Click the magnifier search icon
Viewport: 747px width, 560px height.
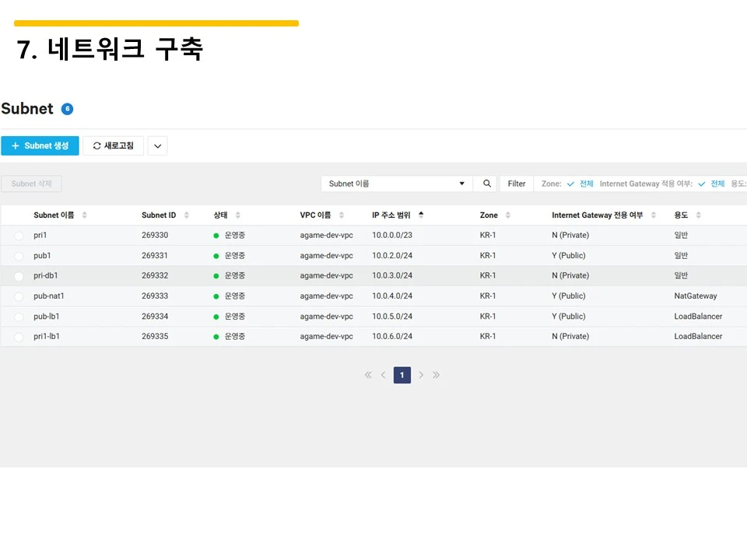[x=486, y=184]
